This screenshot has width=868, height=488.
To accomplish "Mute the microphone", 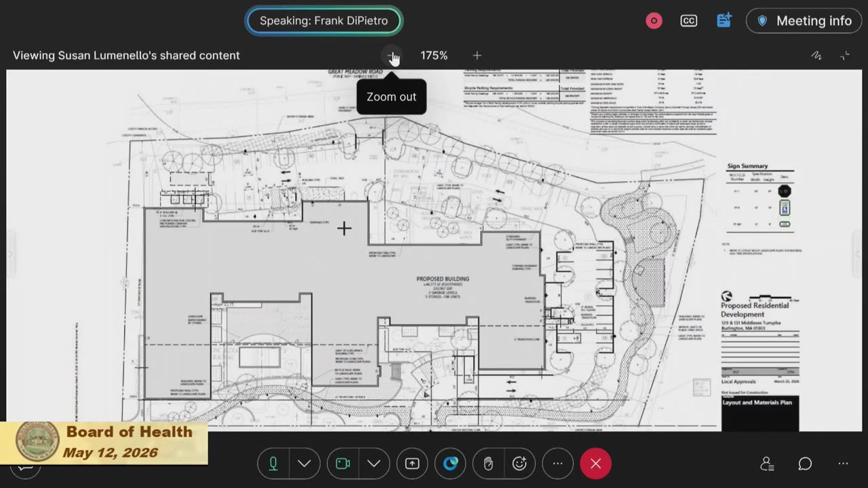I will pos(273,464).
